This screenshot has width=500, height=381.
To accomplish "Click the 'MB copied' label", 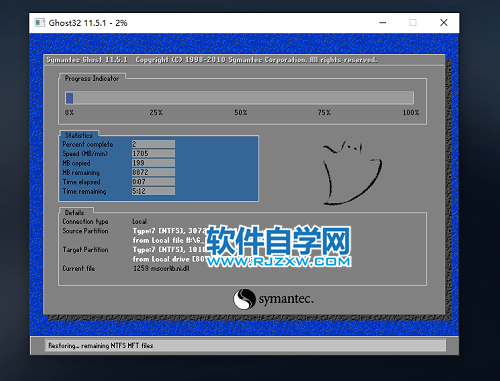I will (x=76, y=163).
